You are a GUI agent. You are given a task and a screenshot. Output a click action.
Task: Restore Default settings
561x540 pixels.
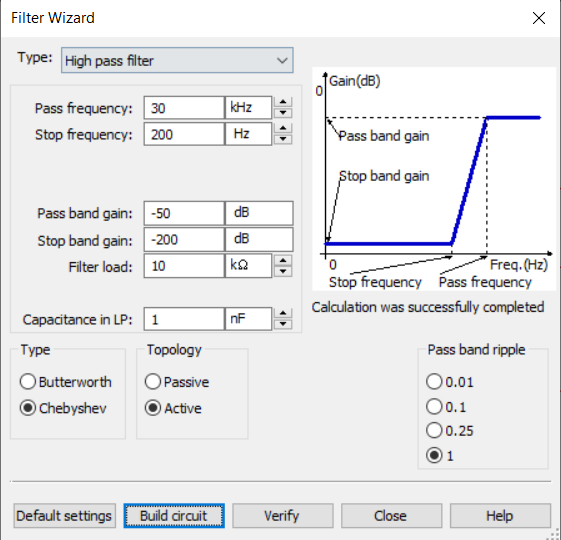[65, 516]
